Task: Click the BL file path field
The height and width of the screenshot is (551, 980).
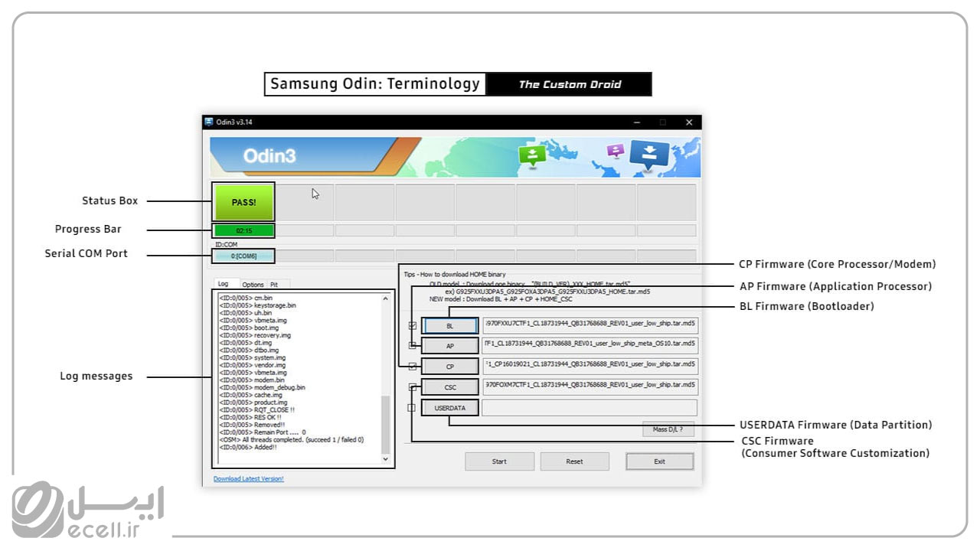Action: [x=590, y=325]
